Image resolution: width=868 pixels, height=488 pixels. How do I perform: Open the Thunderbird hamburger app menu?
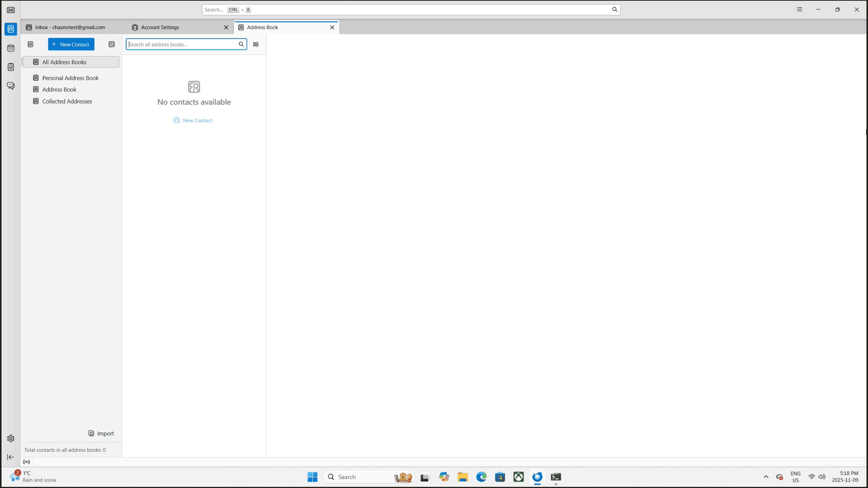pyautogui.click(x=799, y=9)
